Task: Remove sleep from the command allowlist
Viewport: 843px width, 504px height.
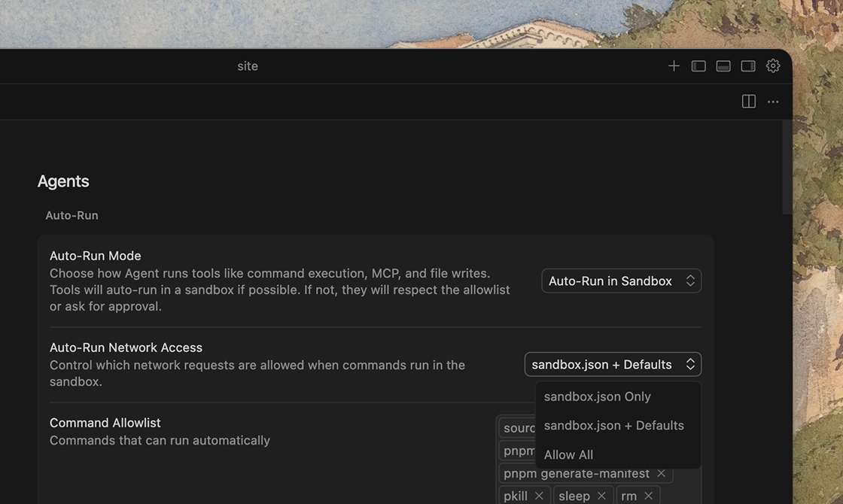Action: point(601,496)
